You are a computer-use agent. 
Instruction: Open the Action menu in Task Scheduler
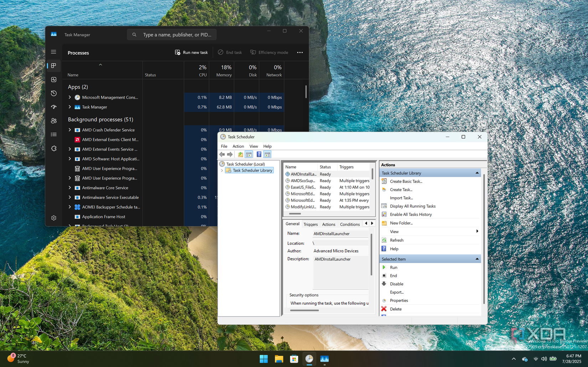[x=238, y=146]
